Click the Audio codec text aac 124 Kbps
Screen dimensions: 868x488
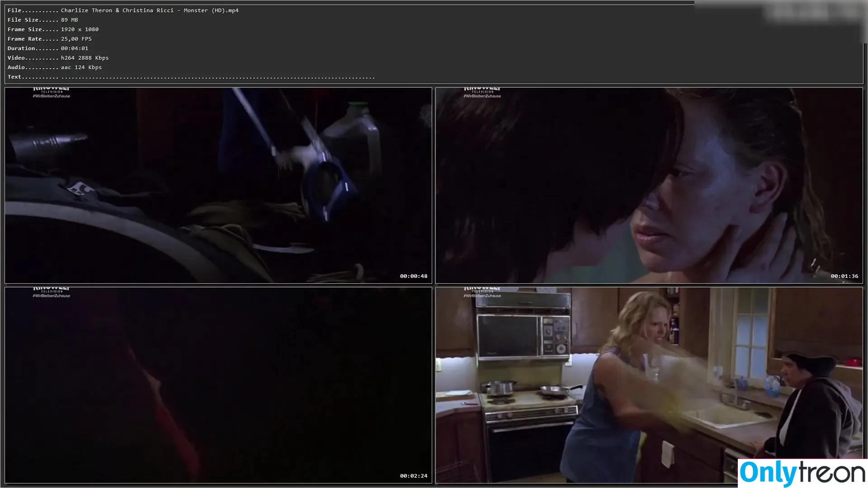[81, 67]
